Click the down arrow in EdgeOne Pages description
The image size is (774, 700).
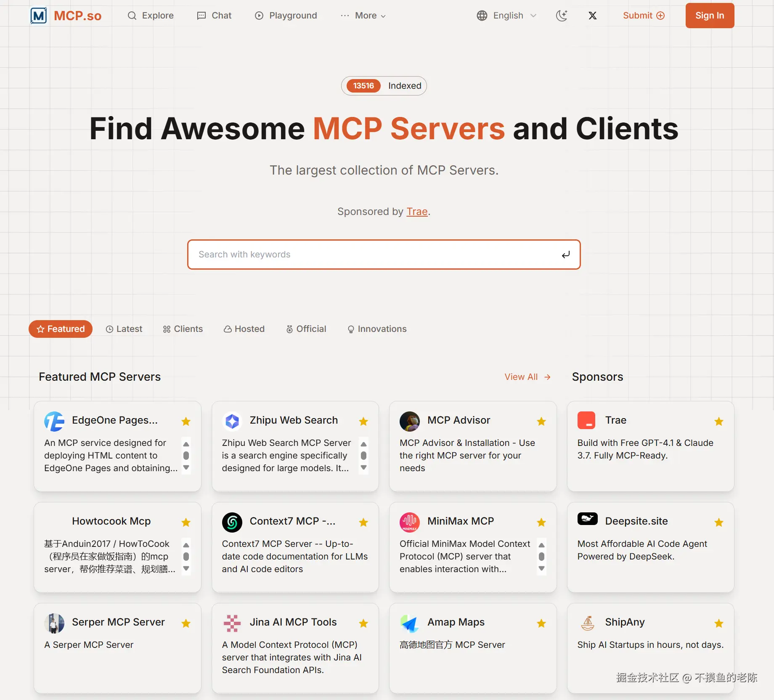[186, 467]
